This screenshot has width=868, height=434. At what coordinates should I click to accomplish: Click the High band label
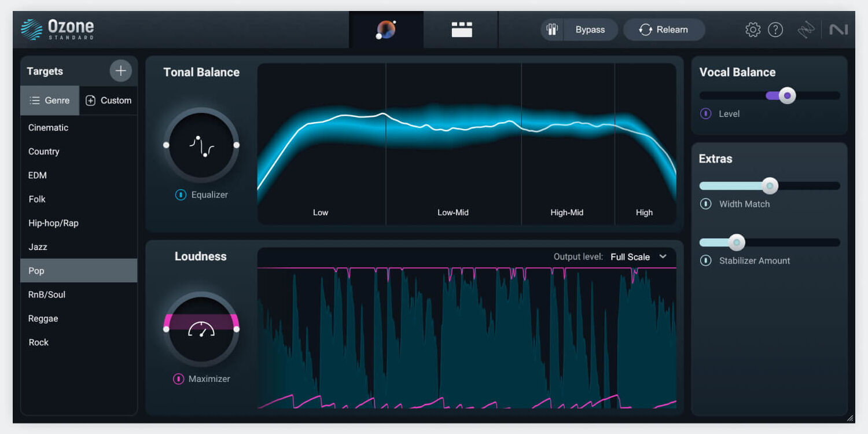click(644, 212)
